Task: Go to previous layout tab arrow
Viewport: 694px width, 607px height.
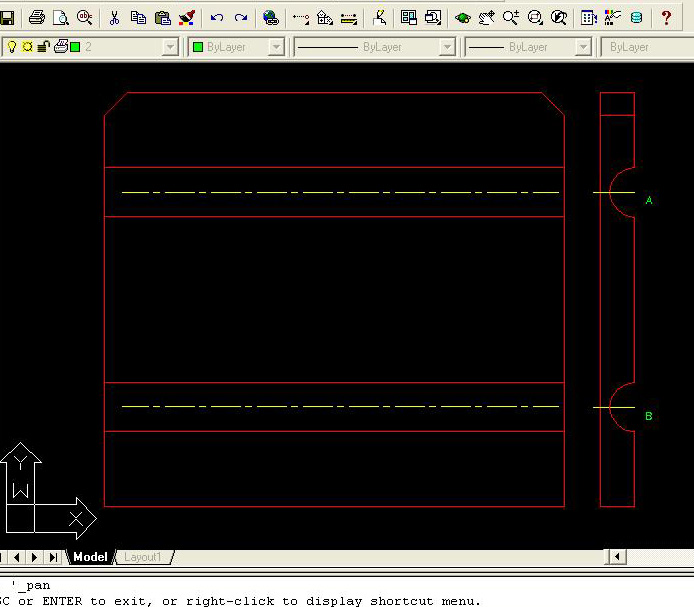Action: (x=17, y=557)
